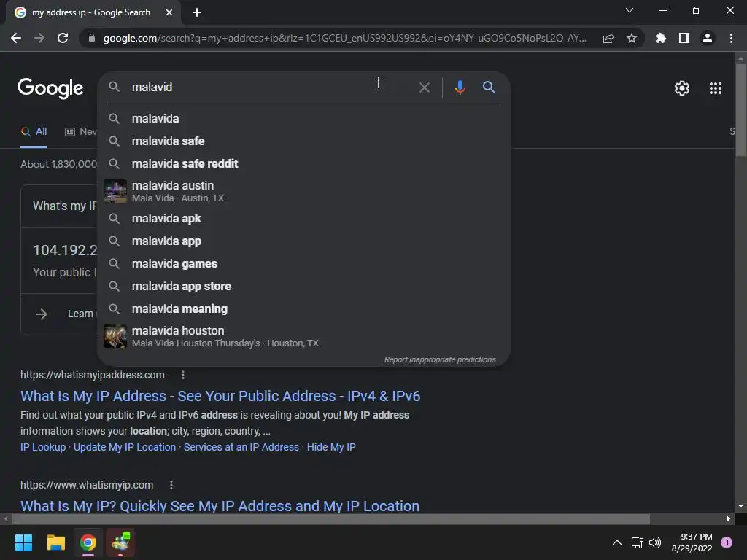Image resolution: width=747 pixels, height=560 pixels.
Task: Choose the 'malavida meaning' suggestion
Action: pos(303,309)
